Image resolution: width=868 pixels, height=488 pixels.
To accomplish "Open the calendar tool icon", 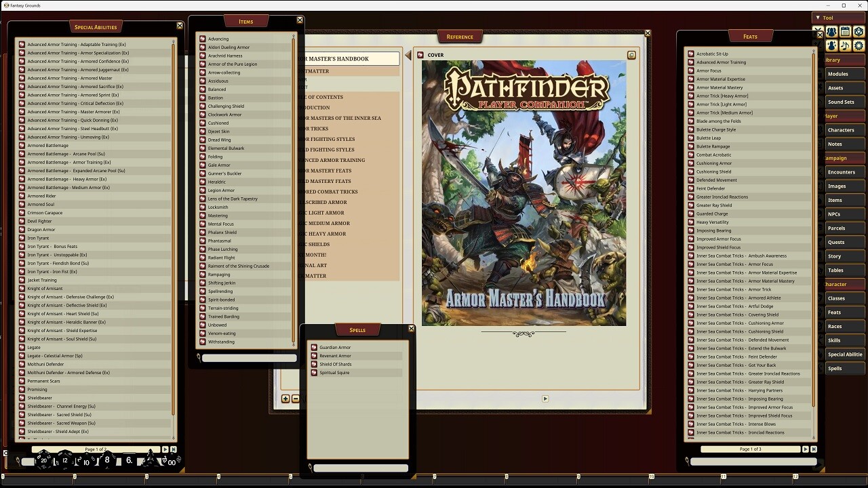I will pyautogui.click(x=845, y=32).
